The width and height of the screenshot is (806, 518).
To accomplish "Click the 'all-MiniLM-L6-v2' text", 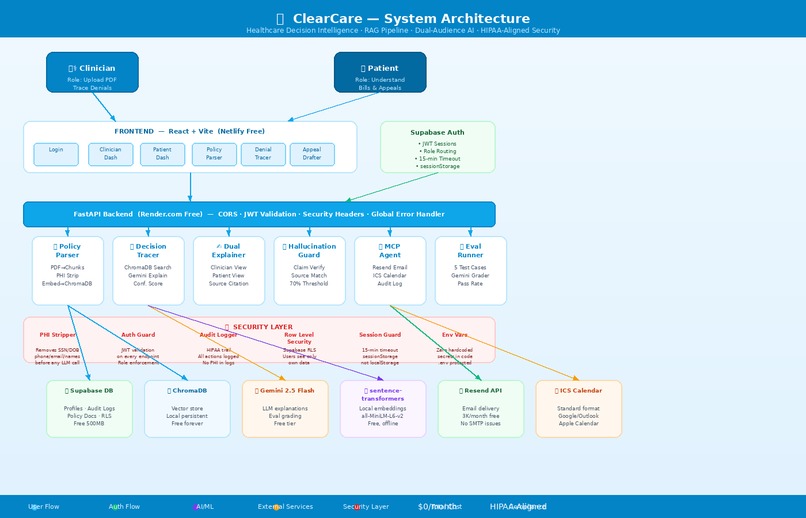I will click(x=383, y=416).
